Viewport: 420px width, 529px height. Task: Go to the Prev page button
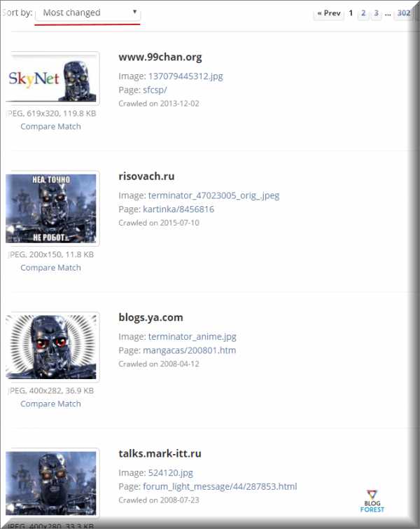pos(329,13)
